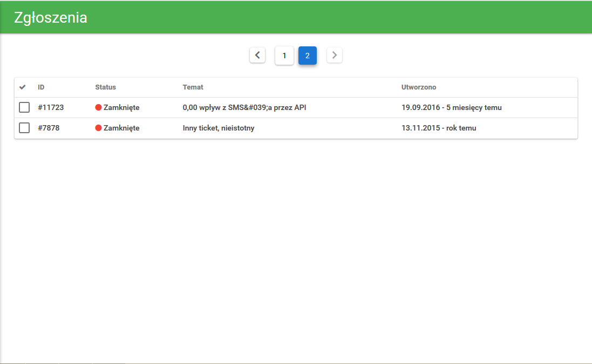
Task: Click the Utworzono column header
Action: click(x=419, y=87)
